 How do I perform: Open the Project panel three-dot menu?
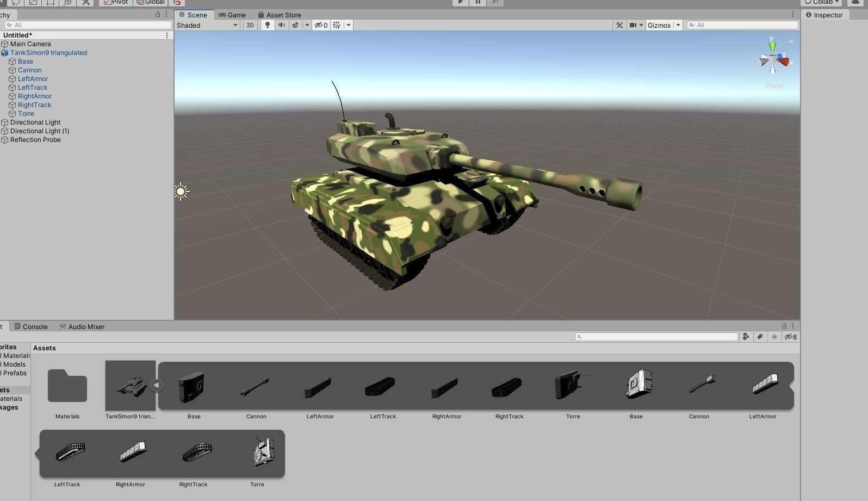[793, 326]
